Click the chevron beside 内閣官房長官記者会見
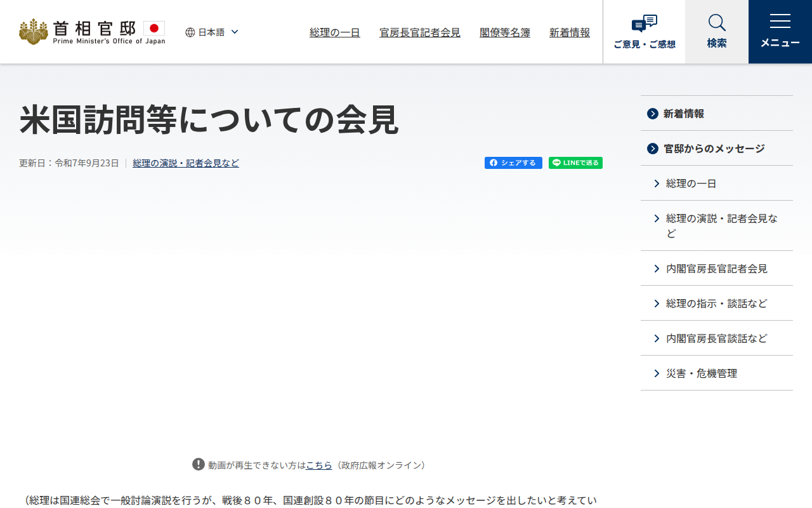Screen dimensions: 812x508 coord(657,269)
